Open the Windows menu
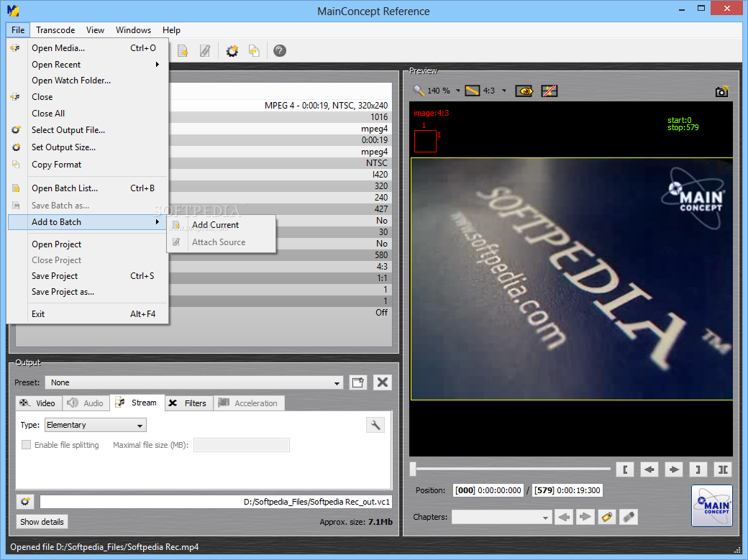Image resolution: width=748 pixels, height=560 pixels. (x=133, y=30)
